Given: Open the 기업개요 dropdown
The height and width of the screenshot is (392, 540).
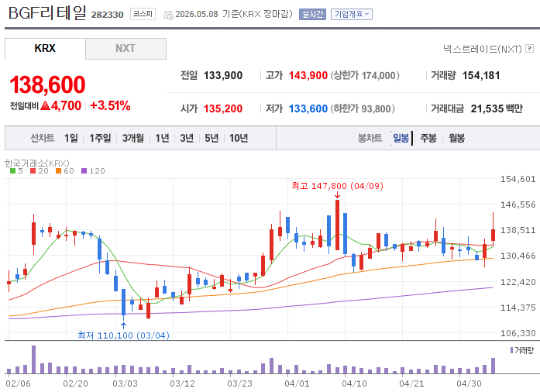Looking at the screenshot, I should point(352,14).
